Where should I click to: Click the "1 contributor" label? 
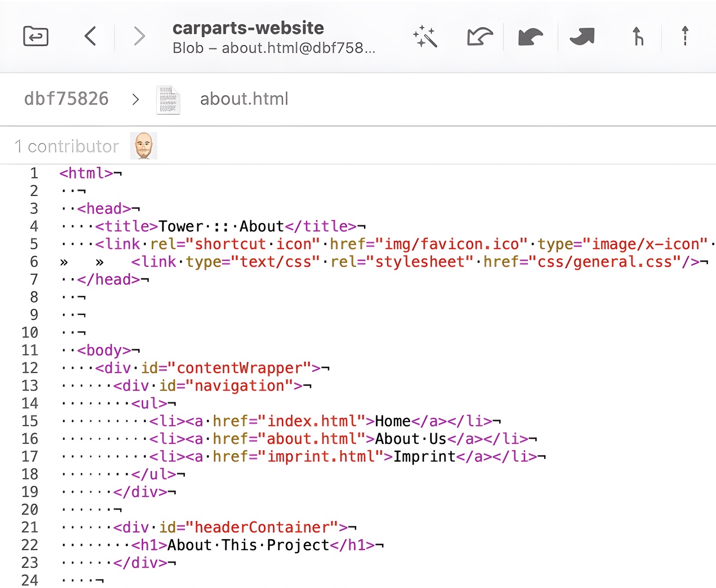[67, 146]
